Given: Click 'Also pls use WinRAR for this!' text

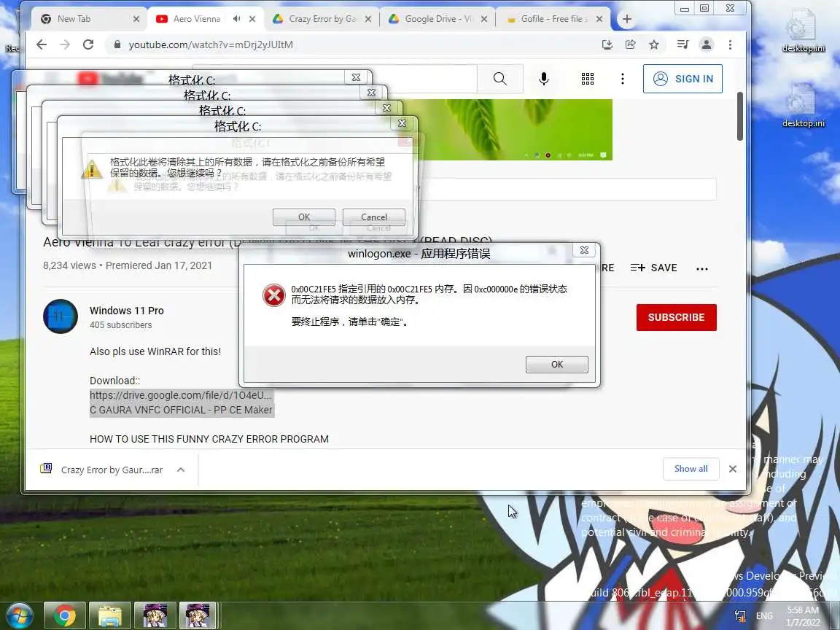Looking at the screenshot, I should tap(155, 351).
